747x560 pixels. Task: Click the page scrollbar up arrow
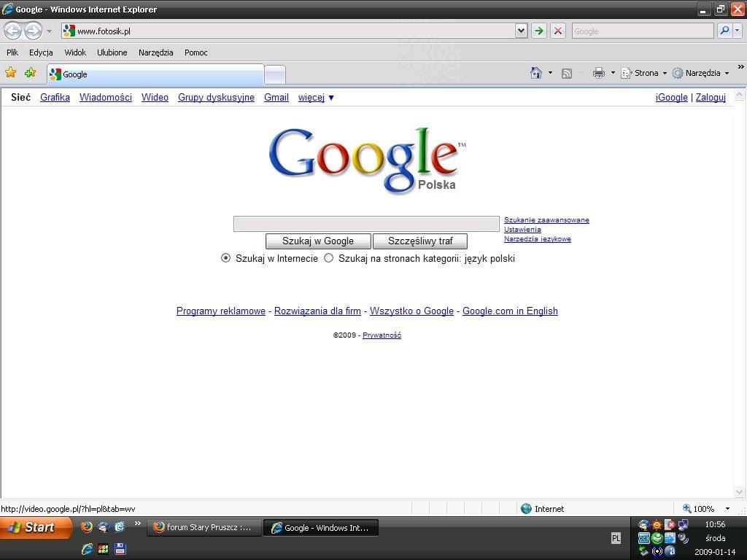pyautogui.click(x=740, y=94)
